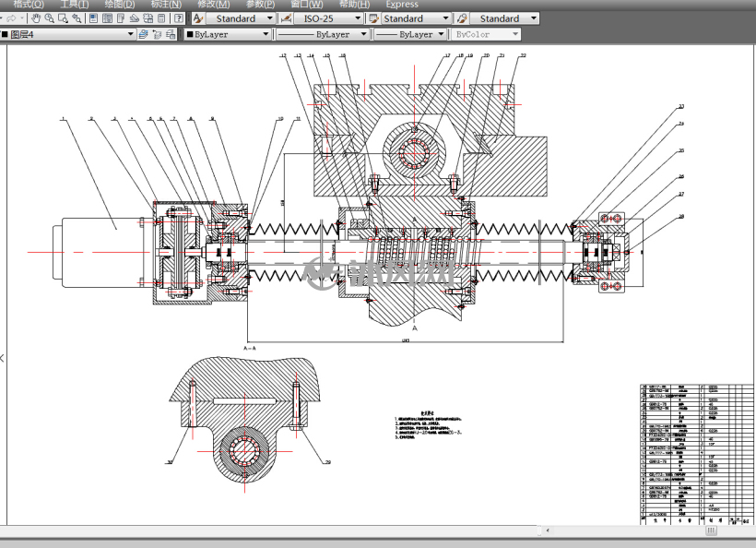
Task: Open the 修改(M) menu
Action: (213, 5)
